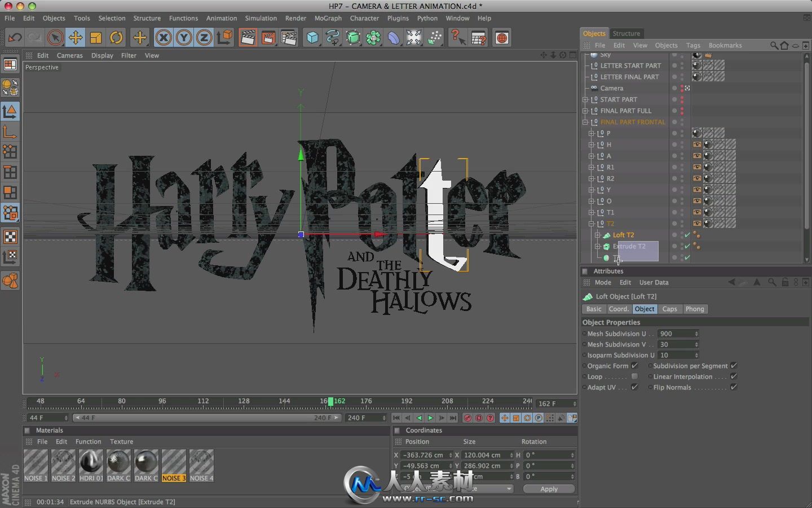This screenshot has width=812, height=508.
Task: Click the Undo arrow icon
Action: click(x=15, y=38)
